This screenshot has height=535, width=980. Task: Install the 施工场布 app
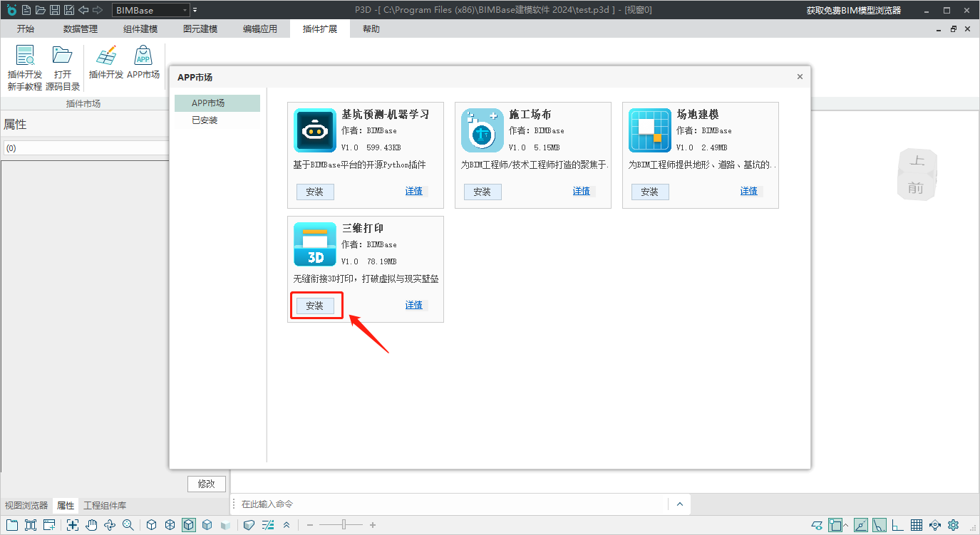pos(483,192)
